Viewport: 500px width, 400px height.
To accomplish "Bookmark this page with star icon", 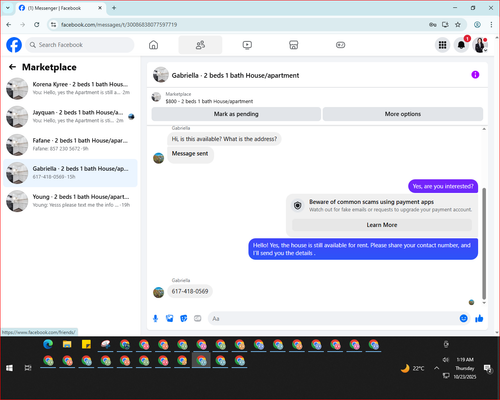I will [x=458, y=24].
